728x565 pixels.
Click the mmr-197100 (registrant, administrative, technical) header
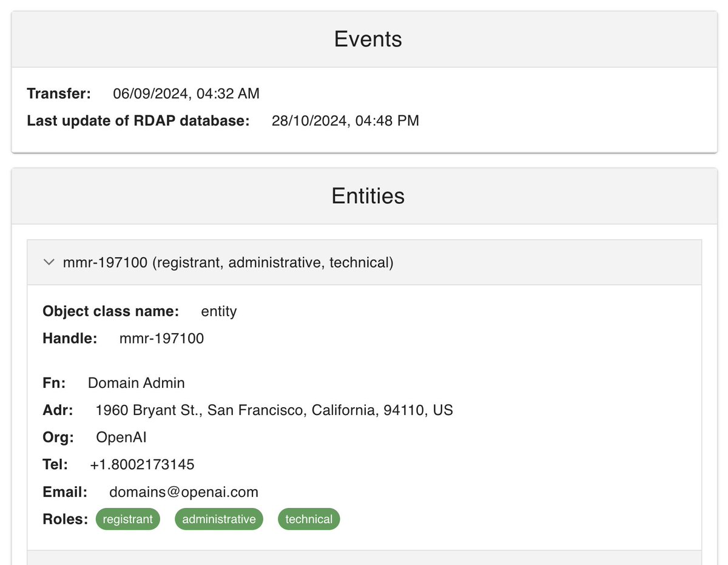click(364, 262)
